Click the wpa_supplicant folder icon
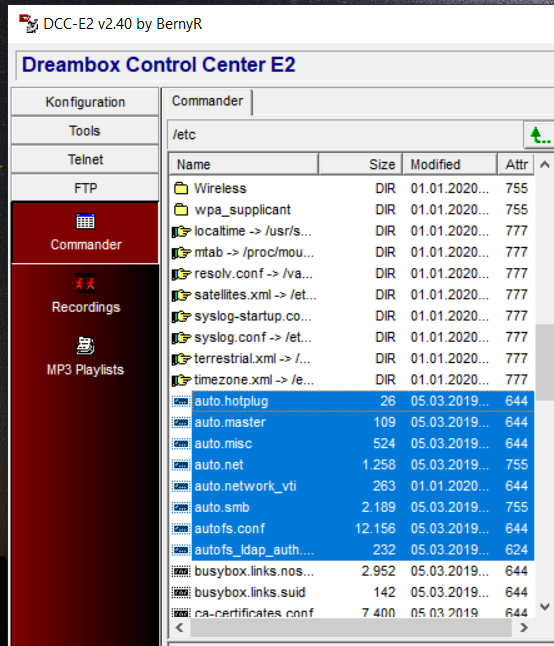 (x=181, y=210)
